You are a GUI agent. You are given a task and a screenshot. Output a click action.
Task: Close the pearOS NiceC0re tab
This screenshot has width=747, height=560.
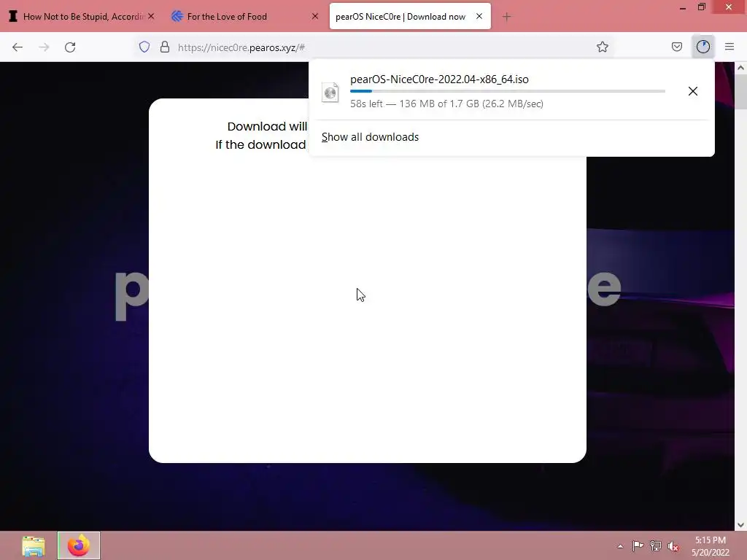pyautogui.click(x=479, y=16)
